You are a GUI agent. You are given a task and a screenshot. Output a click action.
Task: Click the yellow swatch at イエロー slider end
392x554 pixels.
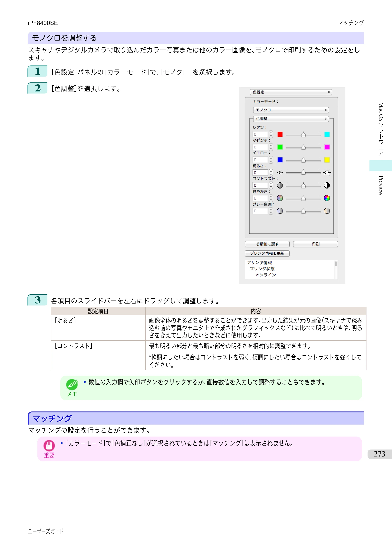coord(327,160)
